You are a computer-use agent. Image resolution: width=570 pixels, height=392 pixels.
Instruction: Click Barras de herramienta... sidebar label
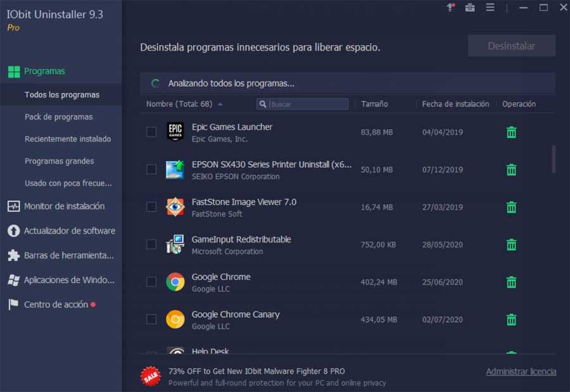tap(68, 255)
